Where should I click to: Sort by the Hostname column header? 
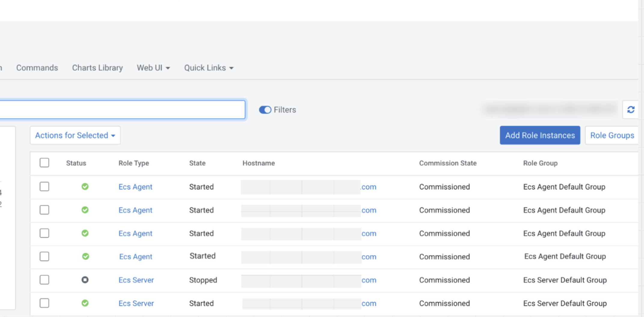click(259, 163)
